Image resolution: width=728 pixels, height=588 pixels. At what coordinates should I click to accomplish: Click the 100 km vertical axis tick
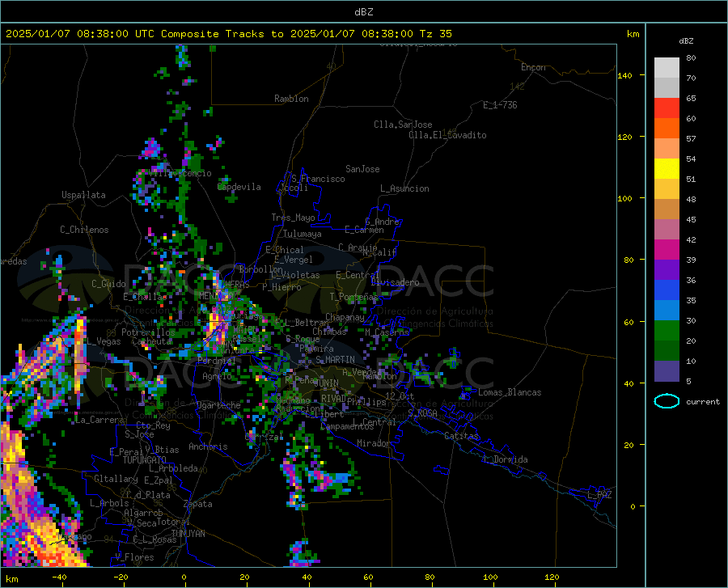624,199
